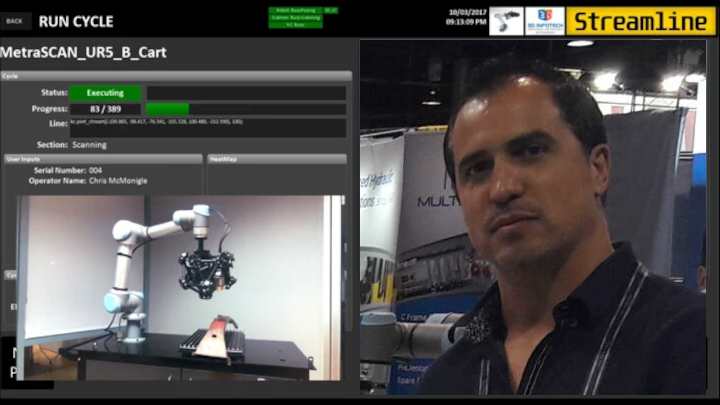Screen dimensions: 720x405
Task: Select serial number value 004
Action: pos(96,170)
